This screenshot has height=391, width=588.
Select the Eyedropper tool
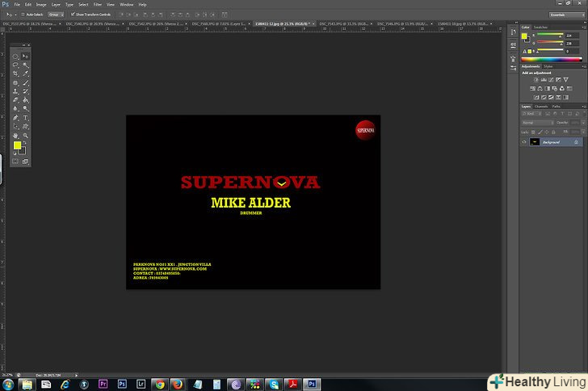point(26,74)
